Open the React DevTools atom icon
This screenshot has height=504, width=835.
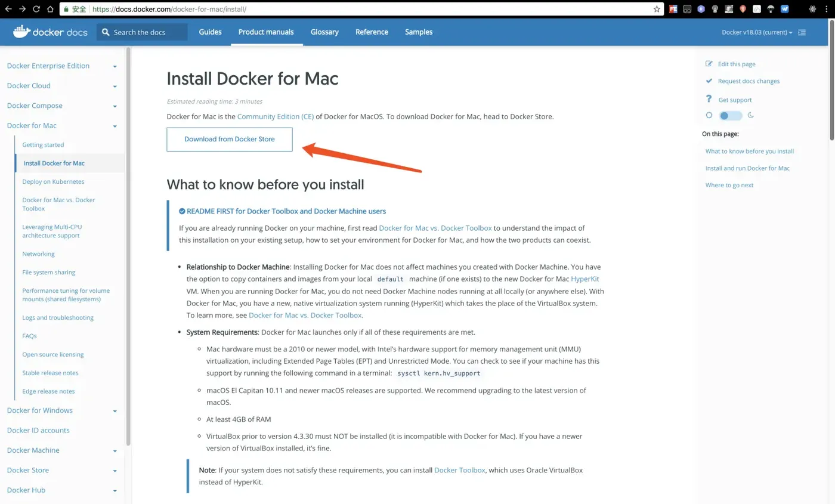pos(812,9)
